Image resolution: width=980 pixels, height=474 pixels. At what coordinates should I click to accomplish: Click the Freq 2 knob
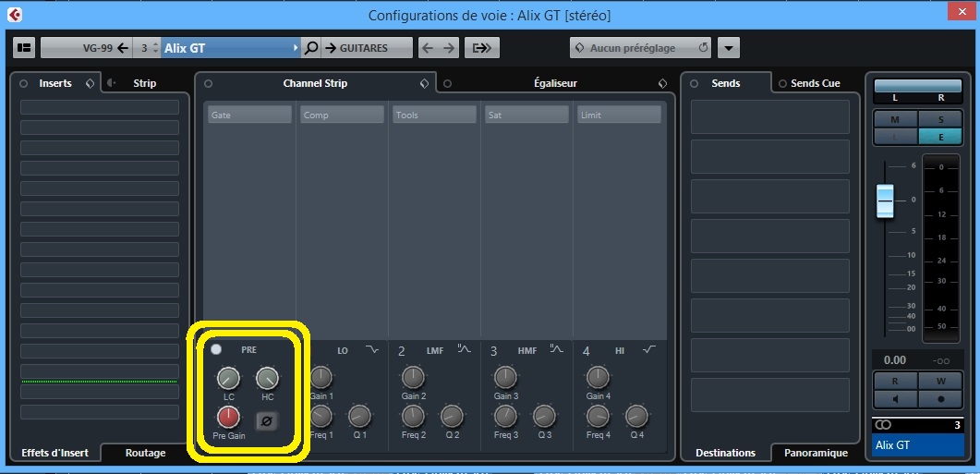pyautogui.click(x=413, y=416)
